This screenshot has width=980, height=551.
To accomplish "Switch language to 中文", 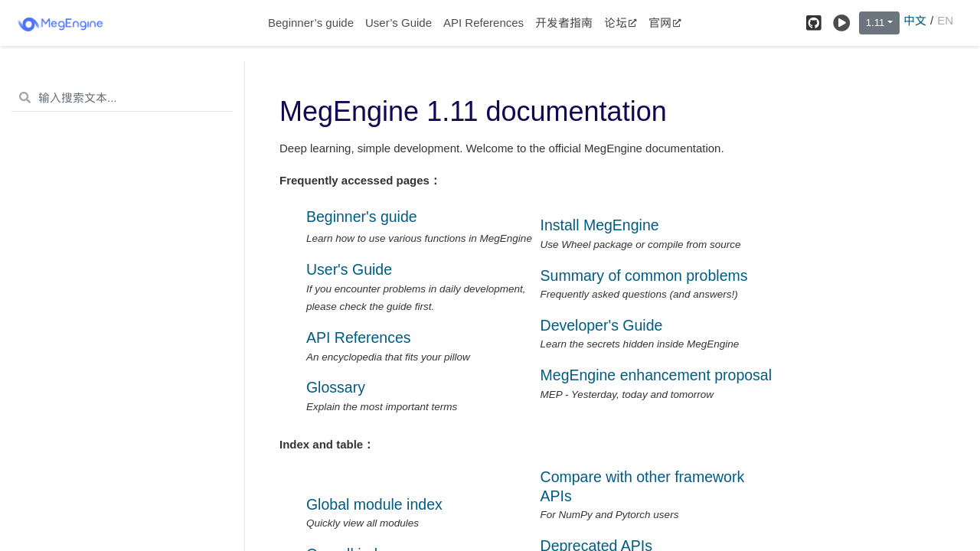I will coord(915,21).
